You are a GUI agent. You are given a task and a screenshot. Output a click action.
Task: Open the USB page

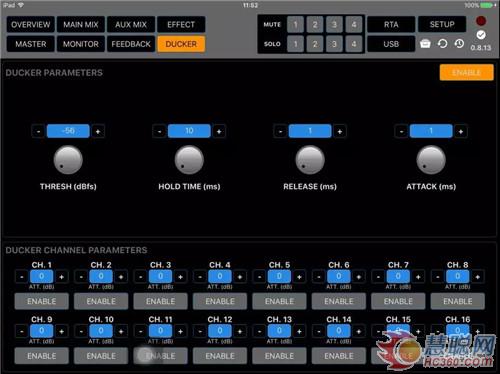click(391, 44)
